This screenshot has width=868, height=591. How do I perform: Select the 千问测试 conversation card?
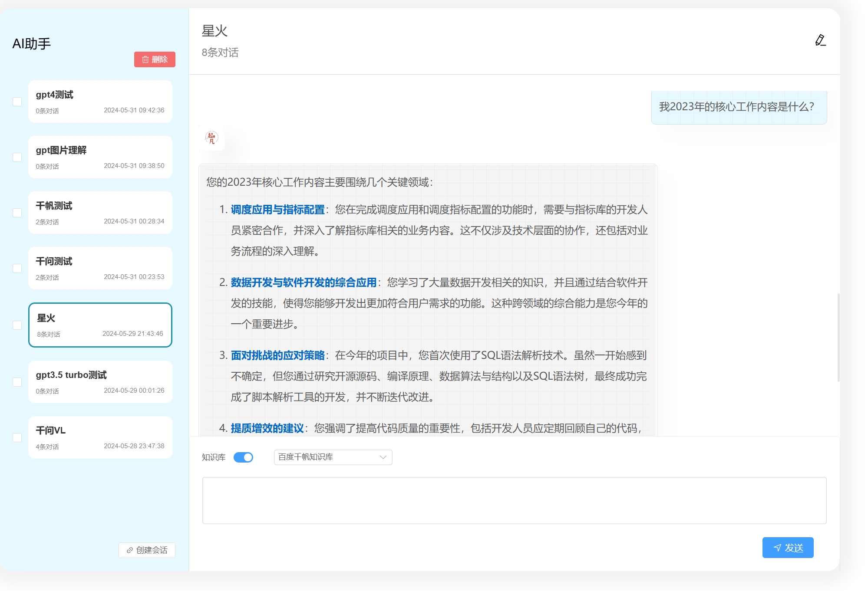point(100,268)
